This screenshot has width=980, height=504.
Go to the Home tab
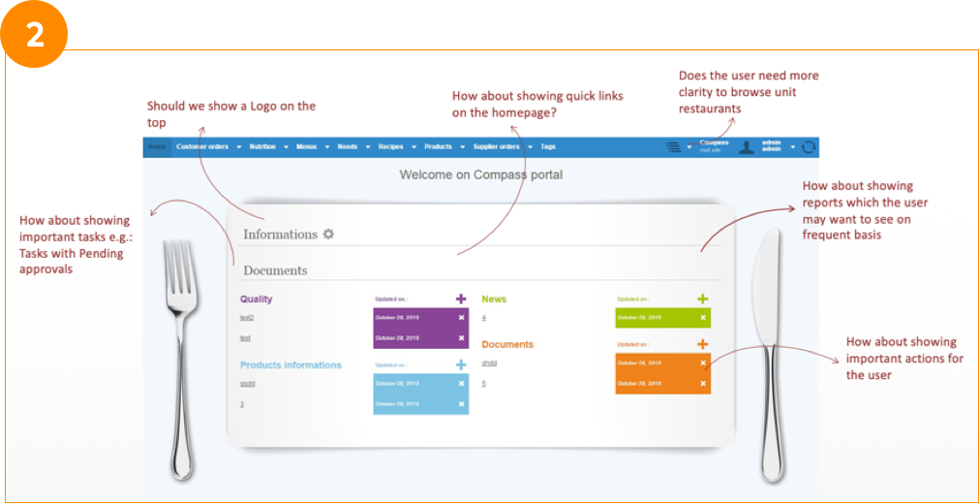[157, 147]
